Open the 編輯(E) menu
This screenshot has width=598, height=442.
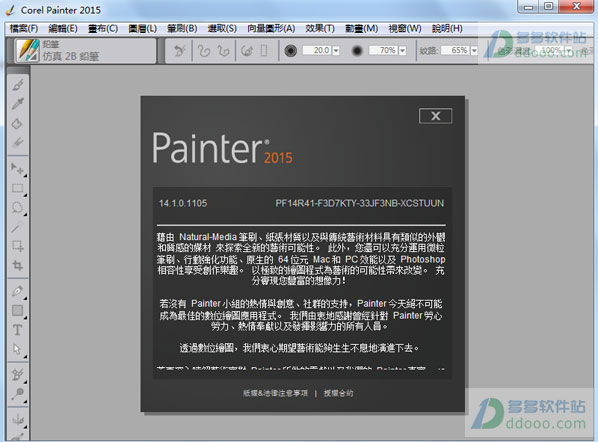pyautogui.click(x=63, y=29)
